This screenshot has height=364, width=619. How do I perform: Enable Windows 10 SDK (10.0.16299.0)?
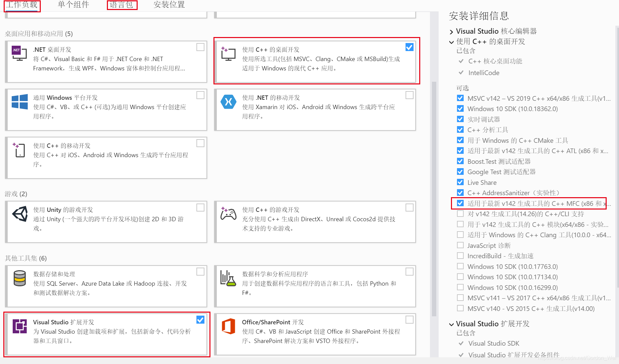460,287
